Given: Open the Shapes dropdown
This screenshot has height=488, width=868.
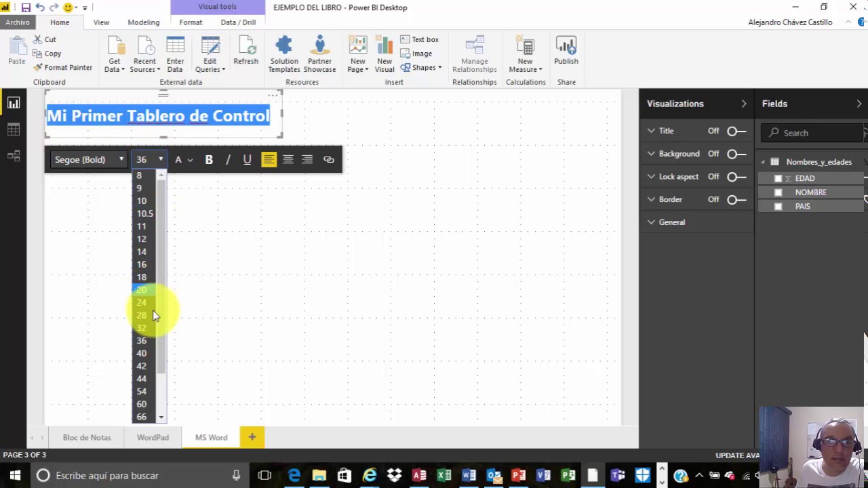Looking at the screenshot, I should pyautogui.click(x=421, y=68).
